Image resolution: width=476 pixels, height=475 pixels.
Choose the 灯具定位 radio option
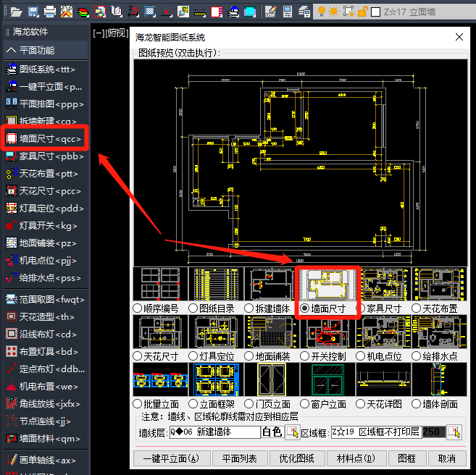(193, 356)
